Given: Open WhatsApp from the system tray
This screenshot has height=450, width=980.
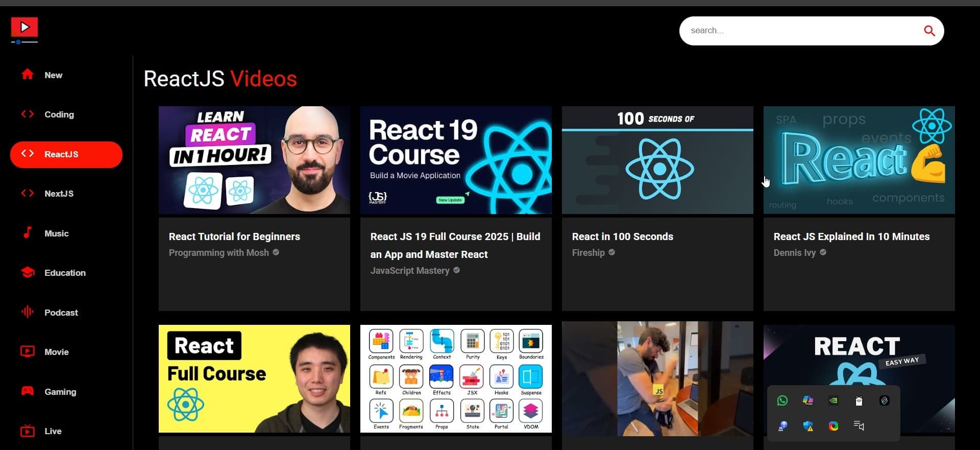Looking at the screenshot, I should click(x=782, y=401).
